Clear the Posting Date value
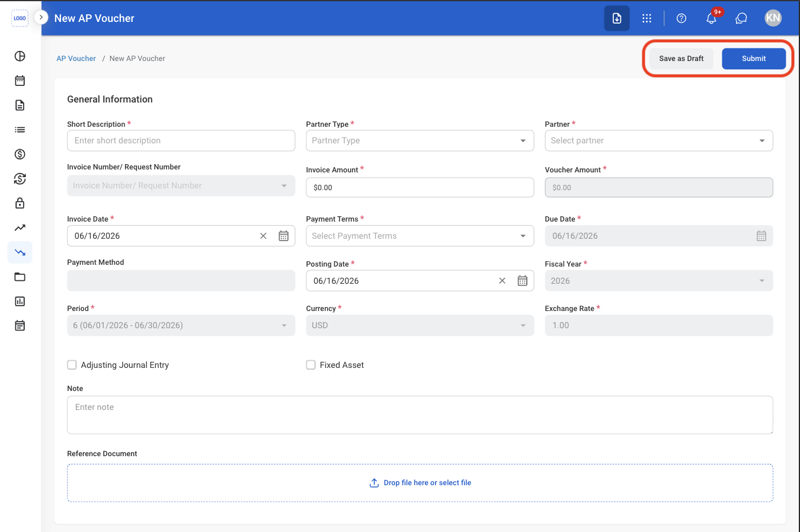This screenshot has height=532, width=800. tap(503, 281)
